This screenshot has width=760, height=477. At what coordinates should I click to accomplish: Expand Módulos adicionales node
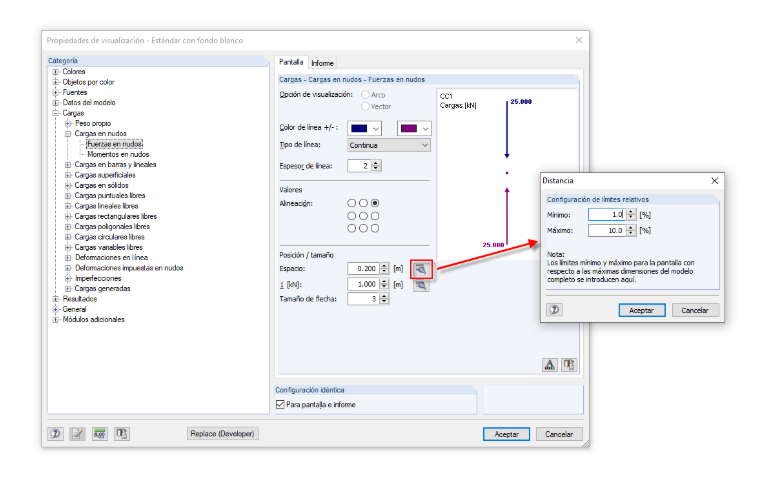[56, 319]
